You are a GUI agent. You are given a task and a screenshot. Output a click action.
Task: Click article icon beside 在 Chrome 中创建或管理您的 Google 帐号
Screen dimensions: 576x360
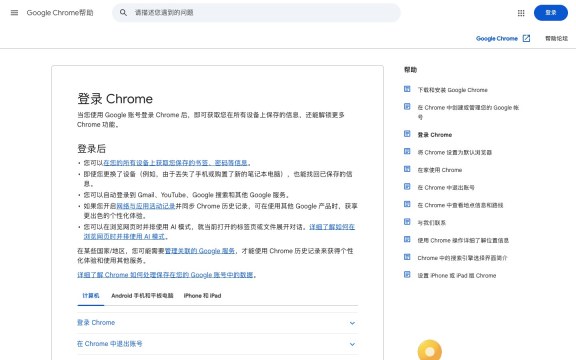point(407,107)
